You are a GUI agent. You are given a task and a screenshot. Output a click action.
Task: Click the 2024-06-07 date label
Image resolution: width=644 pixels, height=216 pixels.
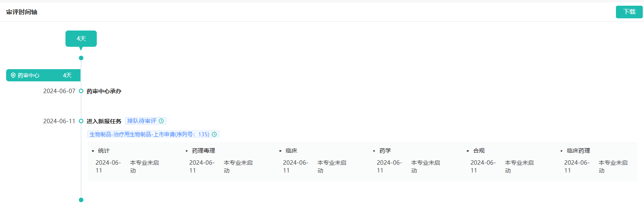pyautogui.click(x=59, y=91)
